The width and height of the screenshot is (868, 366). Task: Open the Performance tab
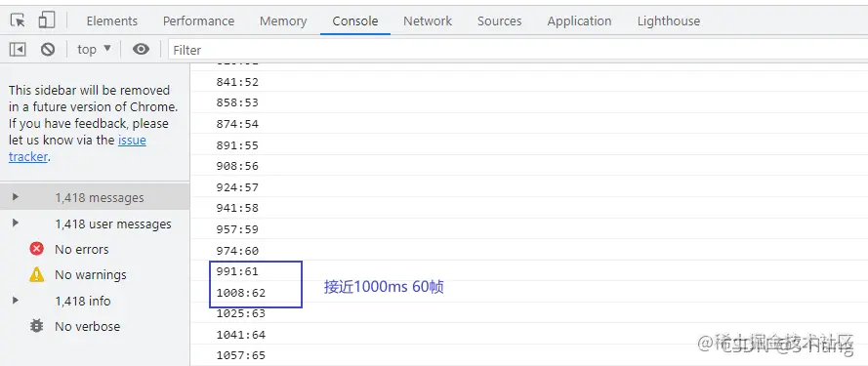198,21
